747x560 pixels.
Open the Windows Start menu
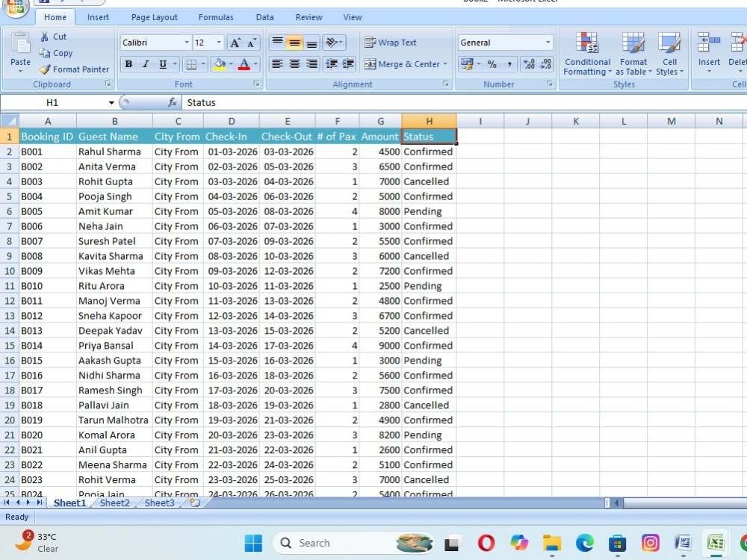253,543
